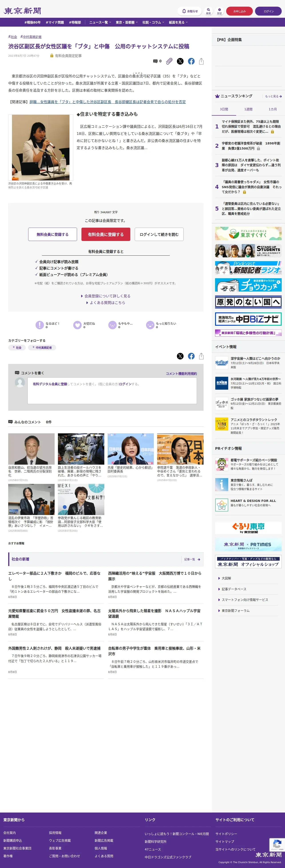Open thumbnail for 共産「歴史的結果」田村委員長 article

coord(131,449)
